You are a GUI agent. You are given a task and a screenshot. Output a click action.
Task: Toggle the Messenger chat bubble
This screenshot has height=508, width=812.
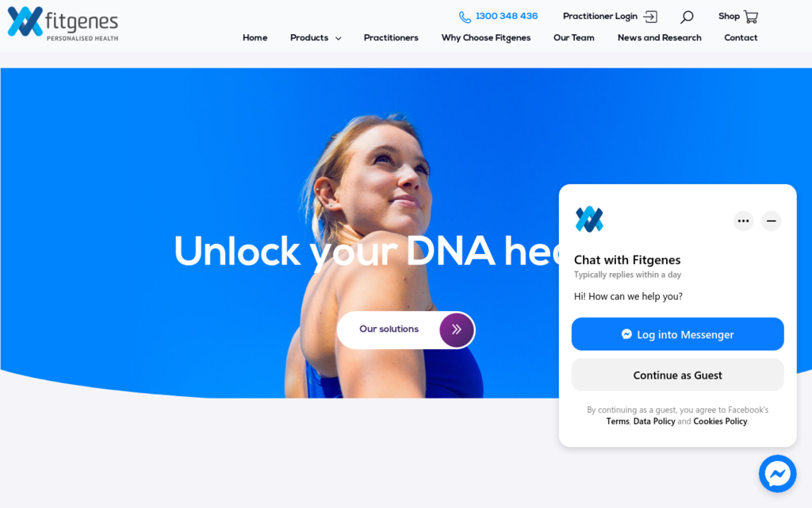pyautogui.click(x=777, y=473)
